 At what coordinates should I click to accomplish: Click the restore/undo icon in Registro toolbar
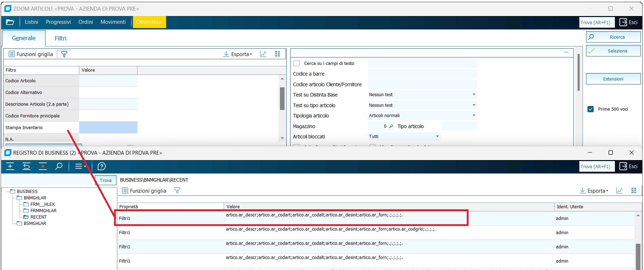[x=27, y=166]
